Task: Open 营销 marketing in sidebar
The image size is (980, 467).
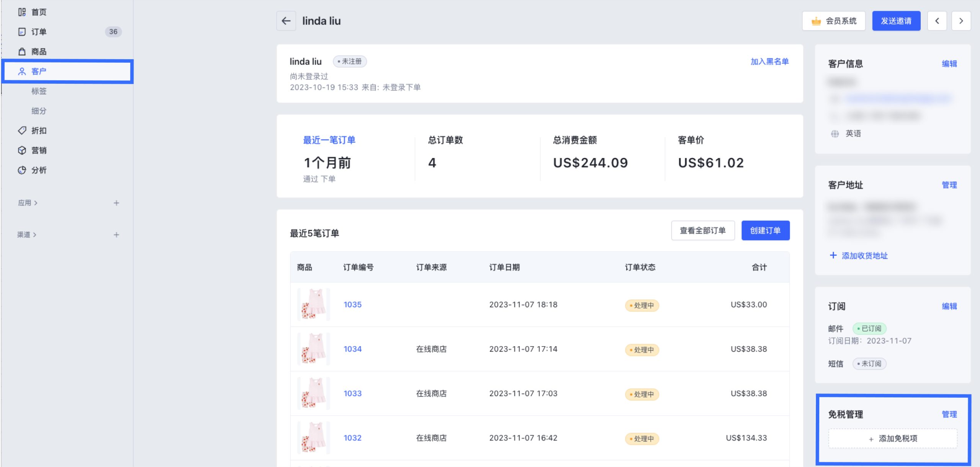Action: tap(39, 150)
